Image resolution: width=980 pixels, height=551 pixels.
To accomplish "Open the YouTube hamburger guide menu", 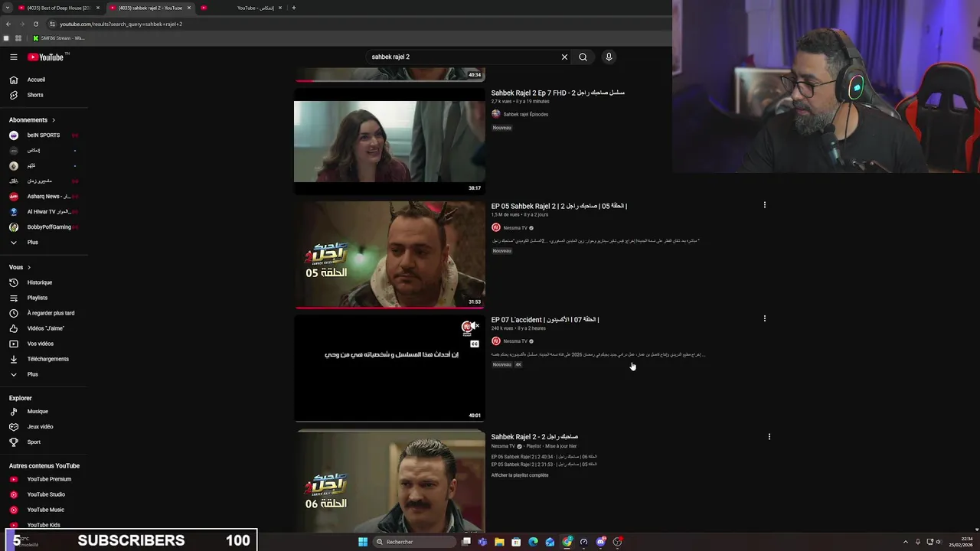I will pos(14,57).
